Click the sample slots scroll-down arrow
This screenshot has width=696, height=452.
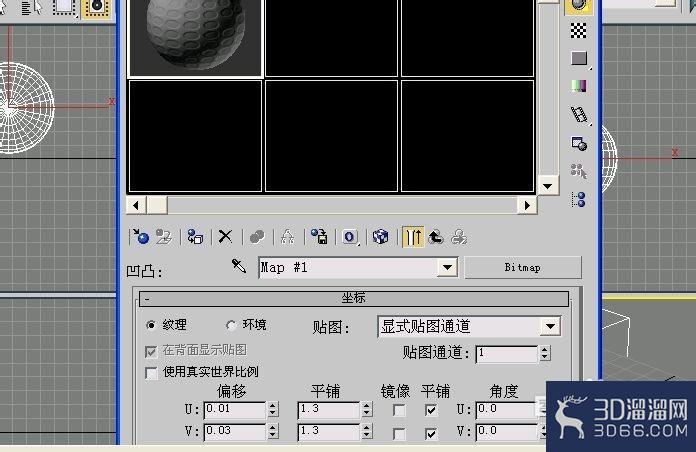tap(548, 186)
